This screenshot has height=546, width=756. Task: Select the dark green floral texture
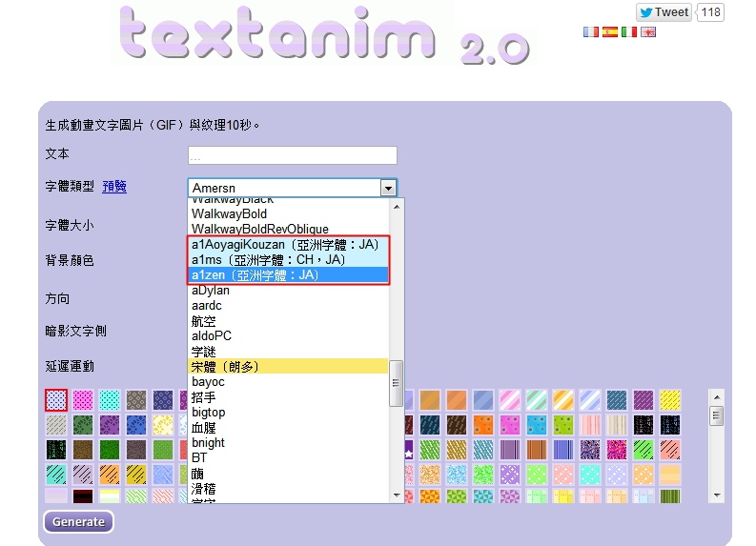(x=83, y=425)
